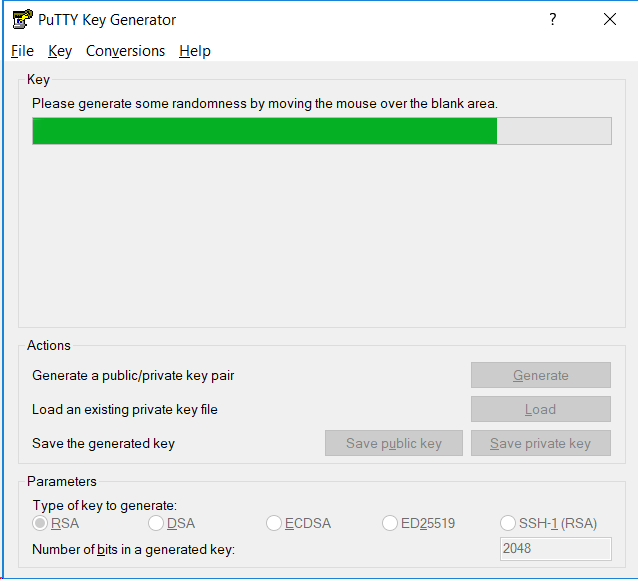Image resolution: width=638 pixels, height=579 pixels.
Task: Click Save public key button
Action: (394, 443)
